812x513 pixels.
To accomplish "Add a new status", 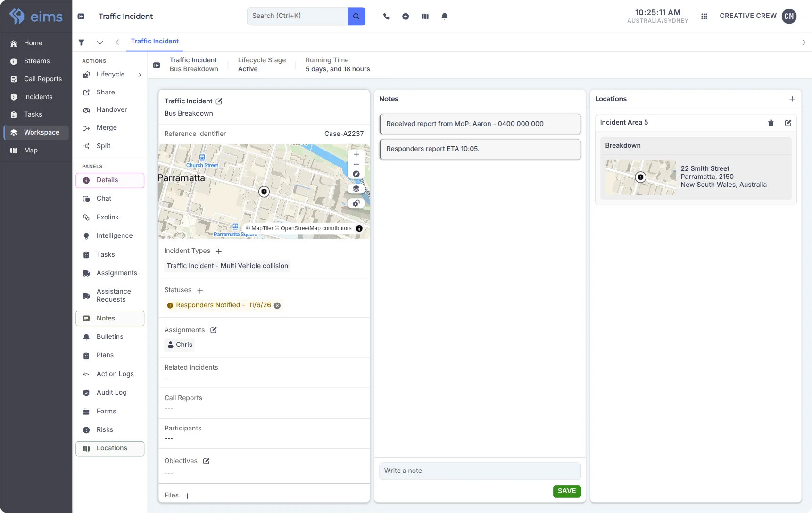I will [x=200, y=290].
